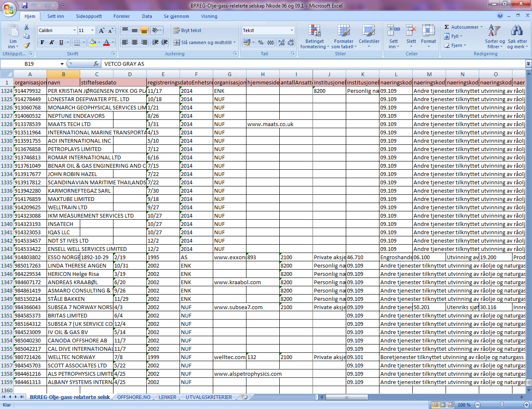Left-align the cell text
The height and width of the screenshot is (409, 532).
point(125,42)
